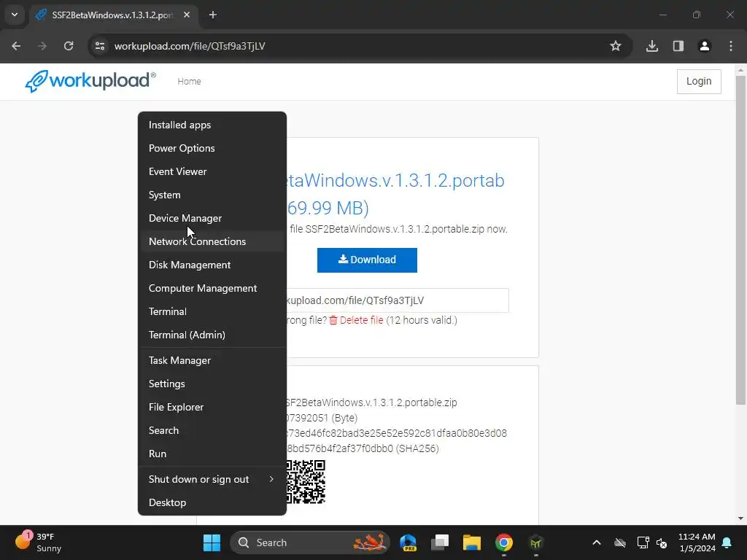The height and width of the screenshot is (560, 747).
Task: Open the Run dialog entry
Action: tap(212, 454)
